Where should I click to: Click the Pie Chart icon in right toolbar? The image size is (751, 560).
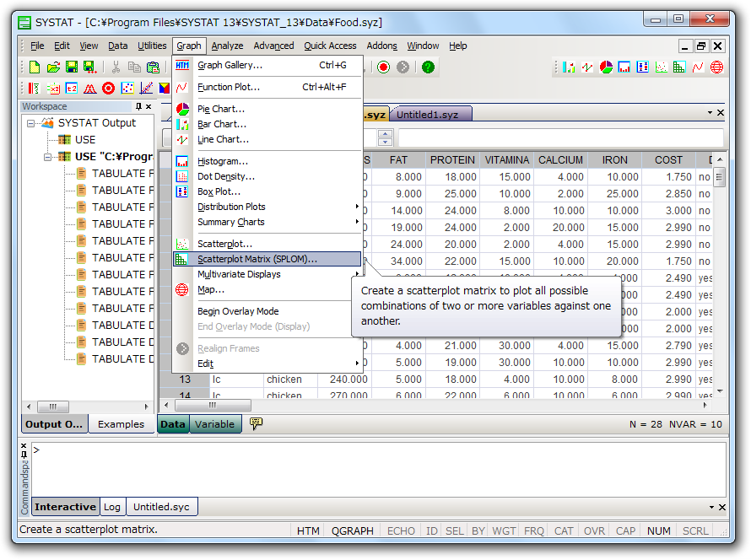point(606,67)
